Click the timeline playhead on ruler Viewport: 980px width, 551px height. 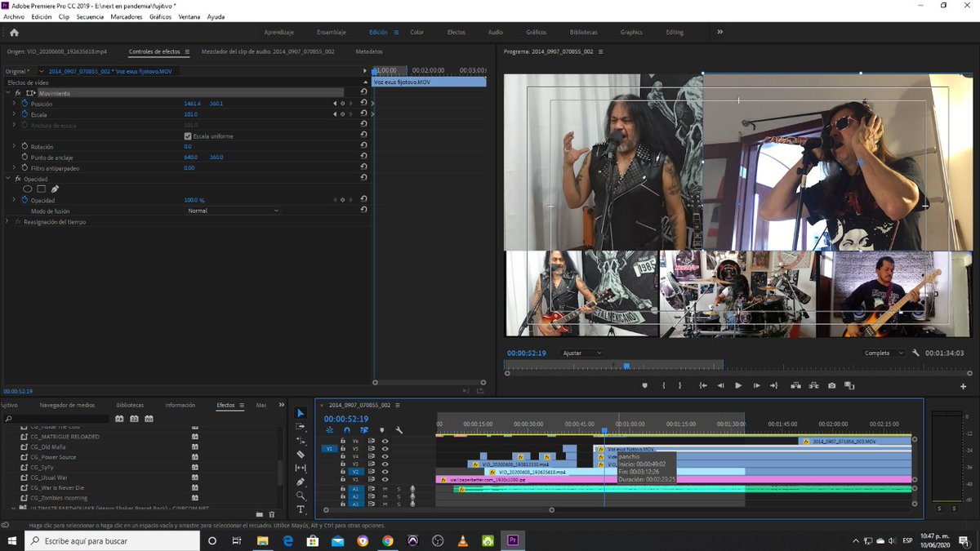pyautogui.click(x=604, y=431)
